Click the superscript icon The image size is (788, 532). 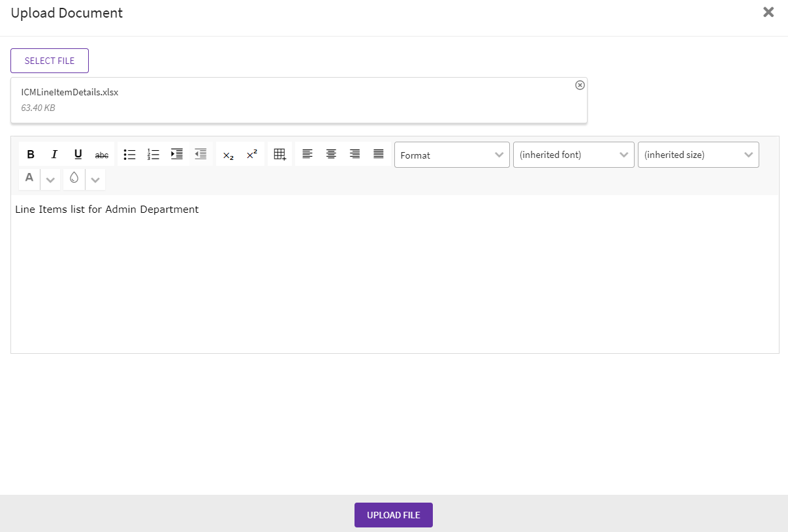[x=251, y=155]
